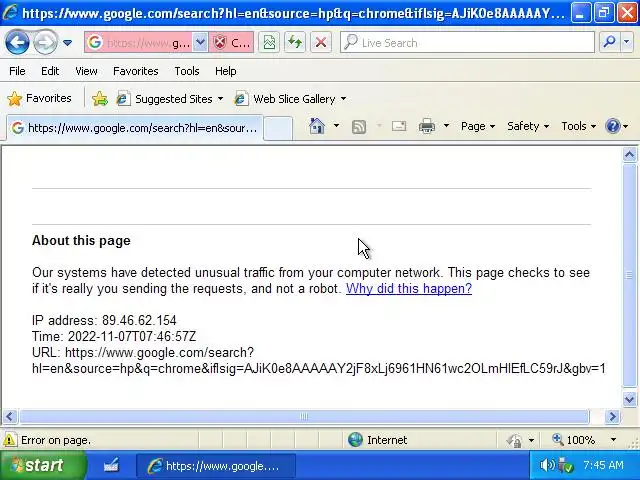Click the Error on page warning icon
Viewport: 640px width, 480px height.
(x=9, y=440)
